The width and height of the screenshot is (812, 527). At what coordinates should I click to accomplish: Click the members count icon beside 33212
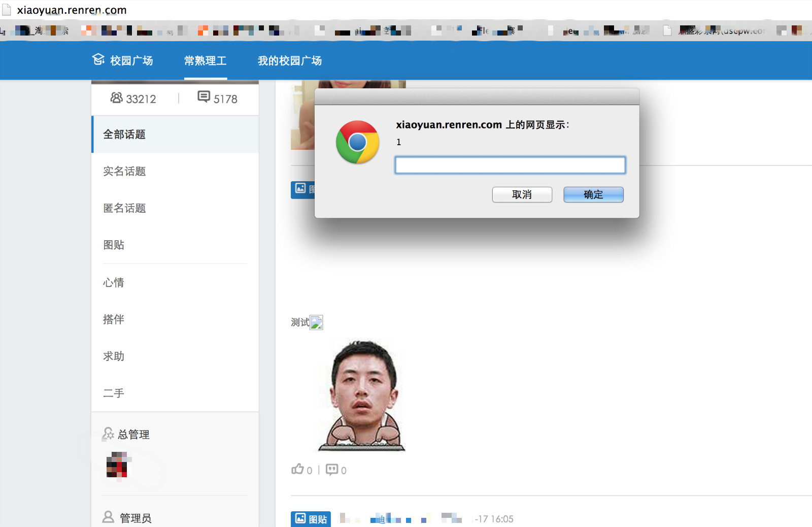[116, 97]
